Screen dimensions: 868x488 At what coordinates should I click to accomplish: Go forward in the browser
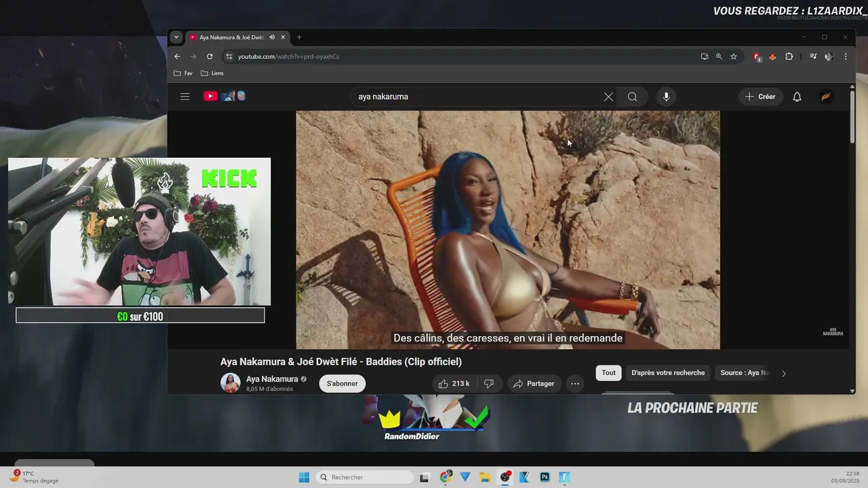click(x=193, y=56)
